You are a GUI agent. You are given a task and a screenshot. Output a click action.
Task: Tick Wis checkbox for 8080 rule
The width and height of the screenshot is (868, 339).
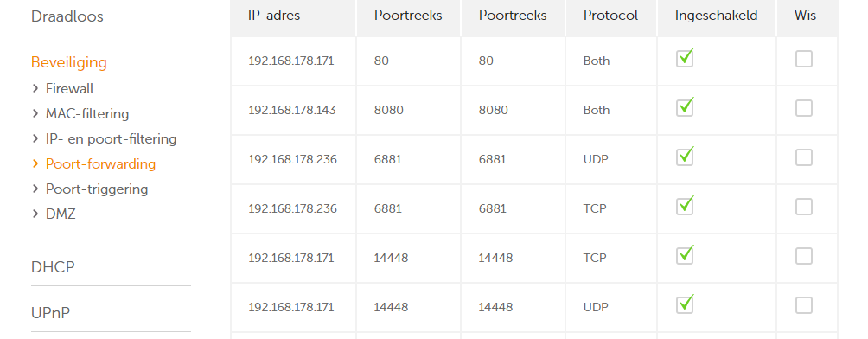pos(804,108)
